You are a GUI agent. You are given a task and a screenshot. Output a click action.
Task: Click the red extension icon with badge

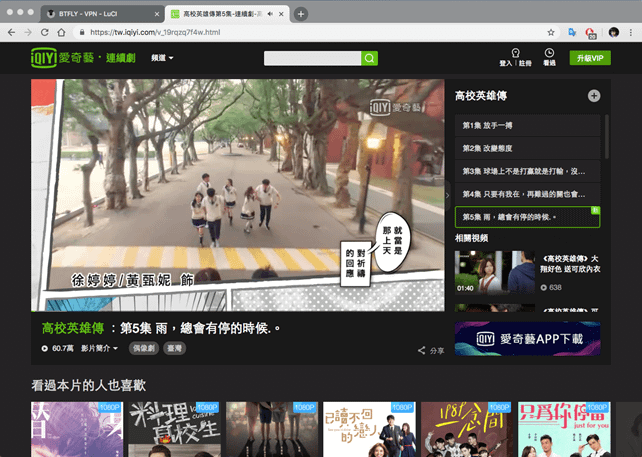tap(590, 33)
